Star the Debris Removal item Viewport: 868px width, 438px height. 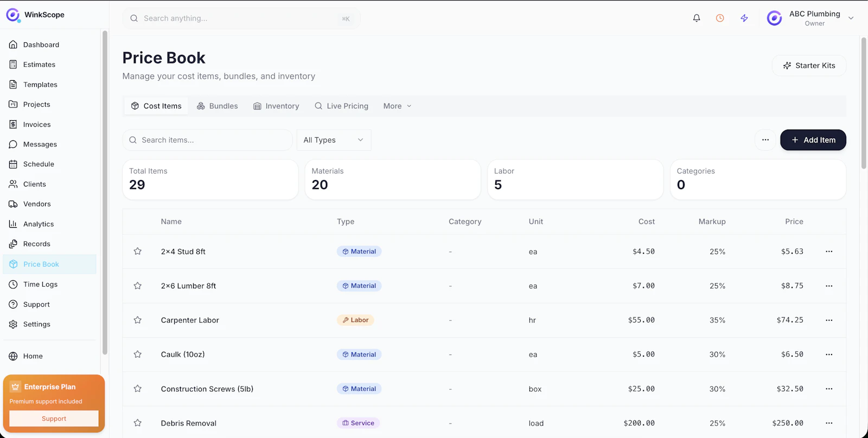coord(138,423)
